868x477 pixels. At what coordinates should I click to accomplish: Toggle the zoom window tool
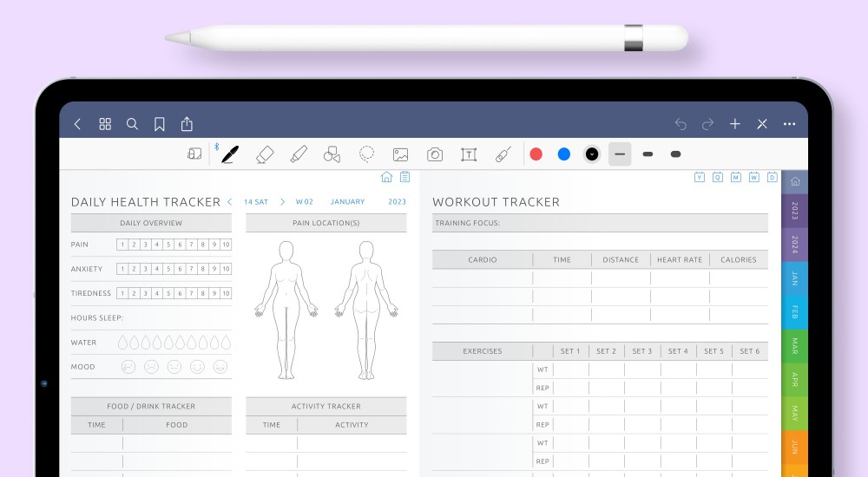194,154
